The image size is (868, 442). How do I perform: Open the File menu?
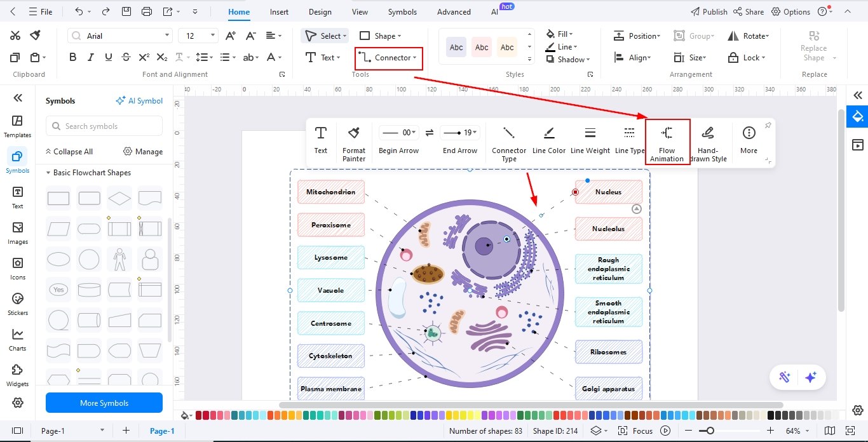[41, 11]
